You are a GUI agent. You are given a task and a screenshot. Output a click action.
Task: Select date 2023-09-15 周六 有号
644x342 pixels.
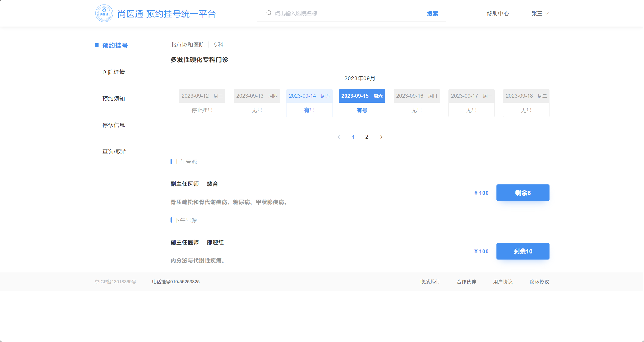pyautogui.click(x=362, y=103)
